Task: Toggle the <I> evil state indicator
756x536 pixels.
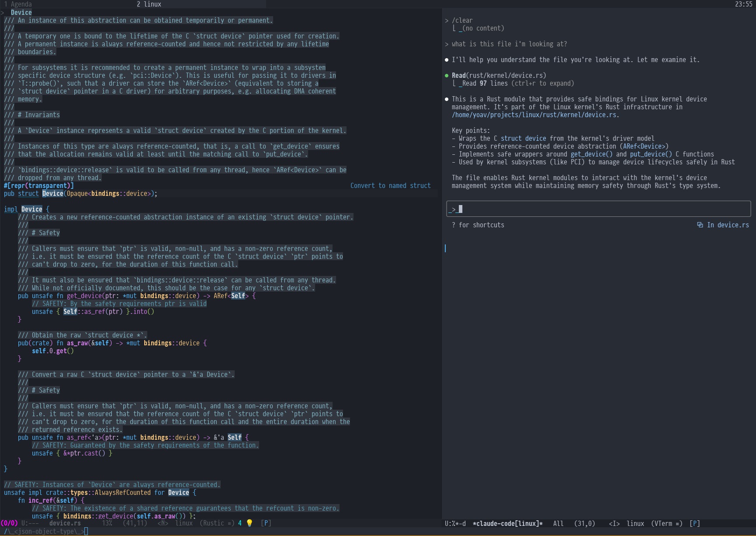Action: click(614, 524)
